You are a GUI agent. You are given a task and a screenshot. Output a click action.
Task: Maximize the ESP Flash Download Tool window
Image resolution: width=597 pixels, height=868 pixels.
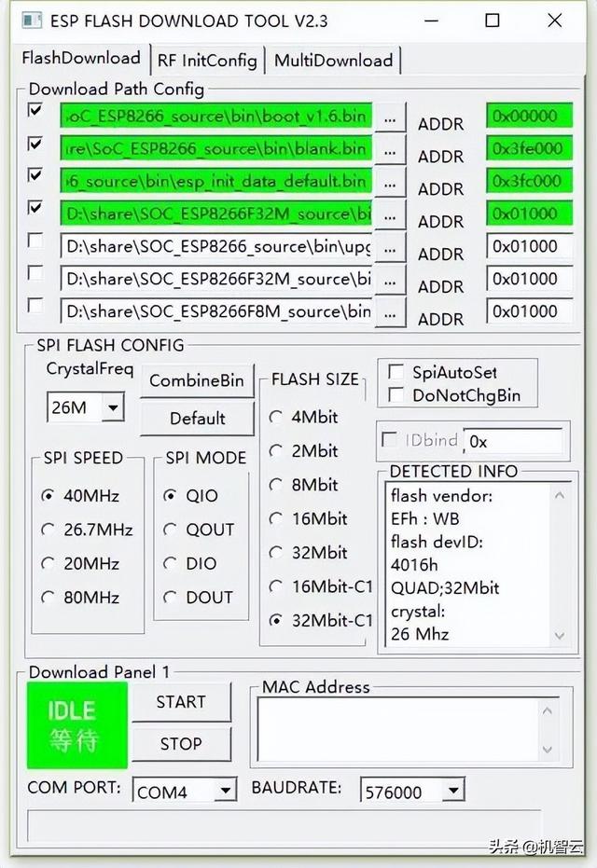tap(493, 21)
